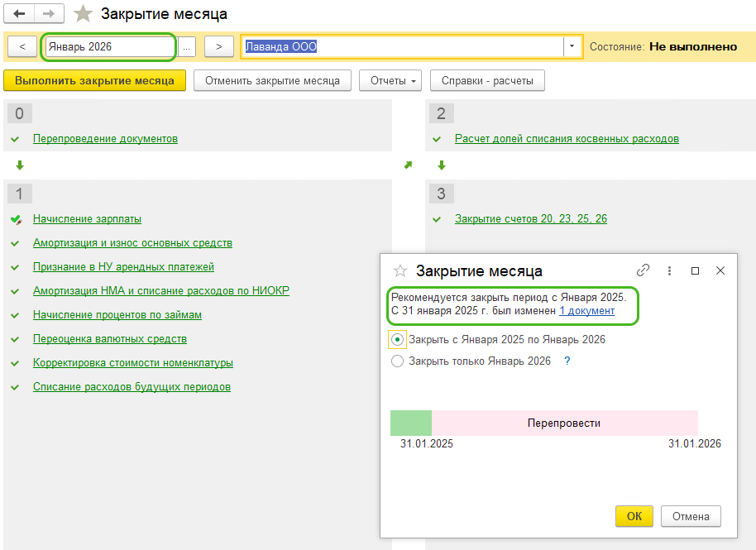The image size is (756, 550).
Task: Expand the organization dropdown list
Action: point(571,47)
